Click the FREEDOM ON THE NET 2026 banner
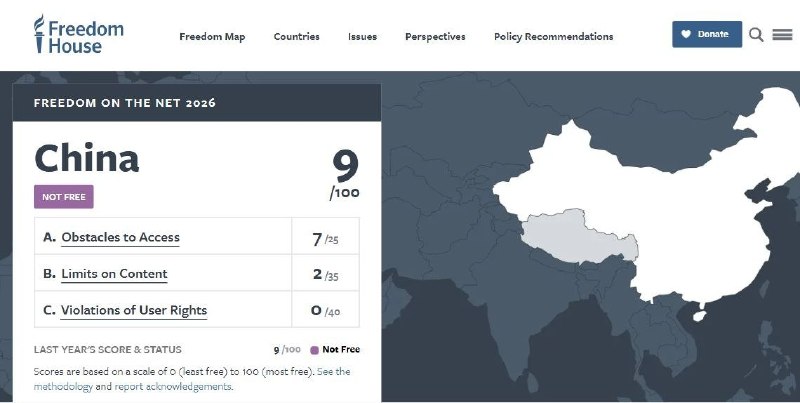800x403 pixels. point(197,103)
